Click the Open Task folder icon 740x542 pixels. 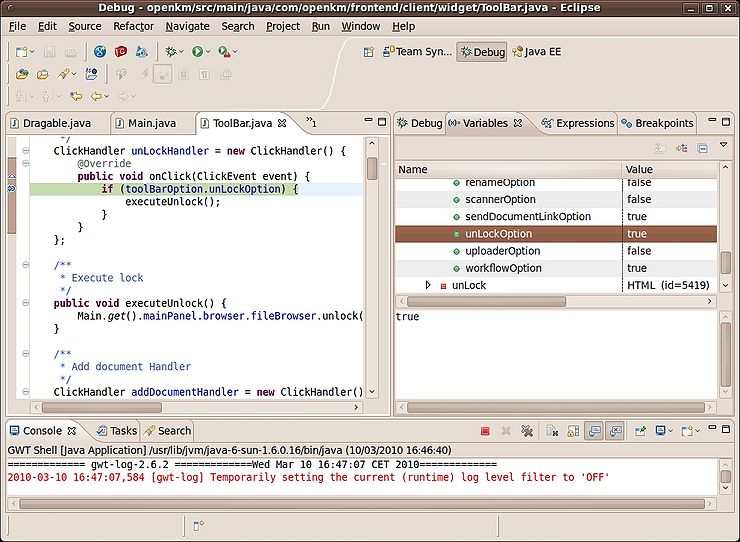click(x=42, y=74)
